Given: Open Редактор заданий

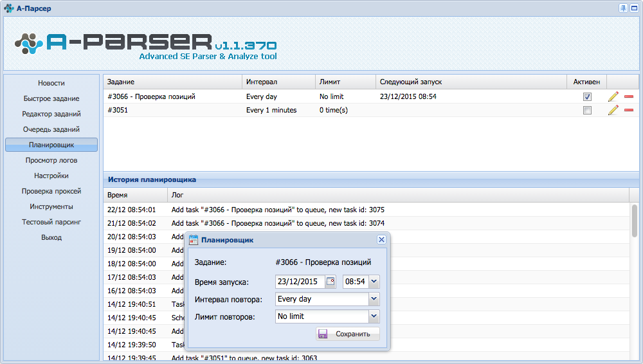Looking at the screenshot, I should 51,114.
